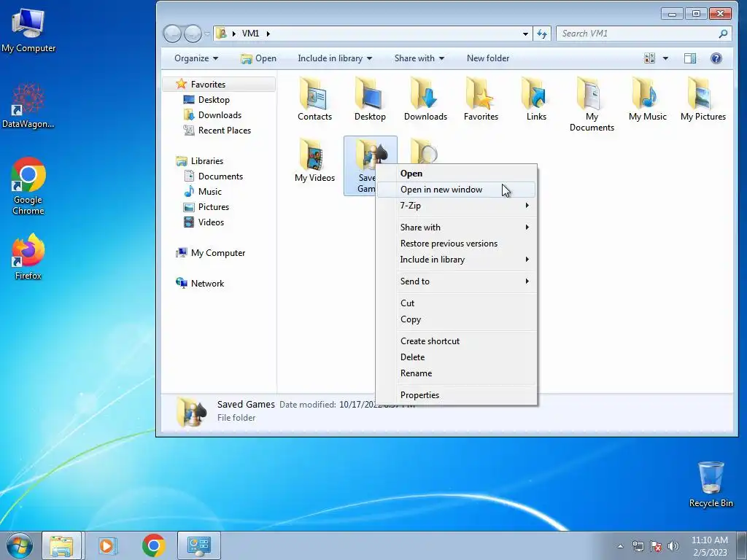Screen dimensions: 747x560
Task: Choose Cut from the context menu
Action: click(457, 303)
